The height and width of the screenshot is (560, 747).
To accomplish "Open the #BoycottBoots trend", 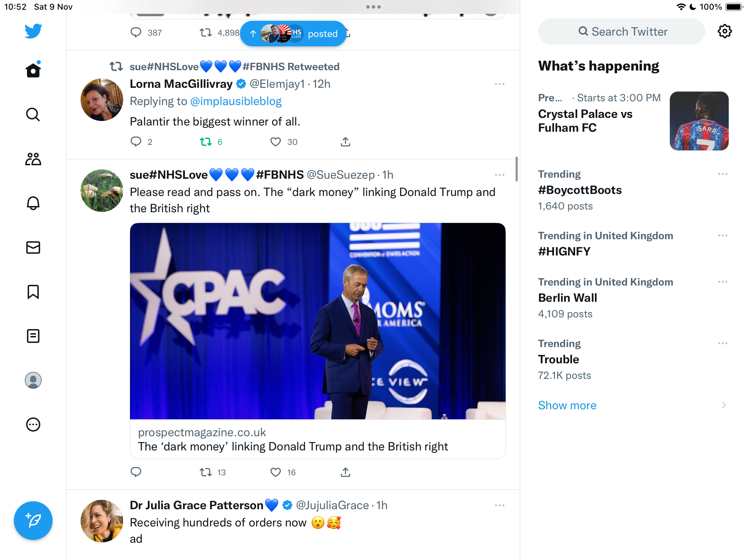I will pos(580,190).
